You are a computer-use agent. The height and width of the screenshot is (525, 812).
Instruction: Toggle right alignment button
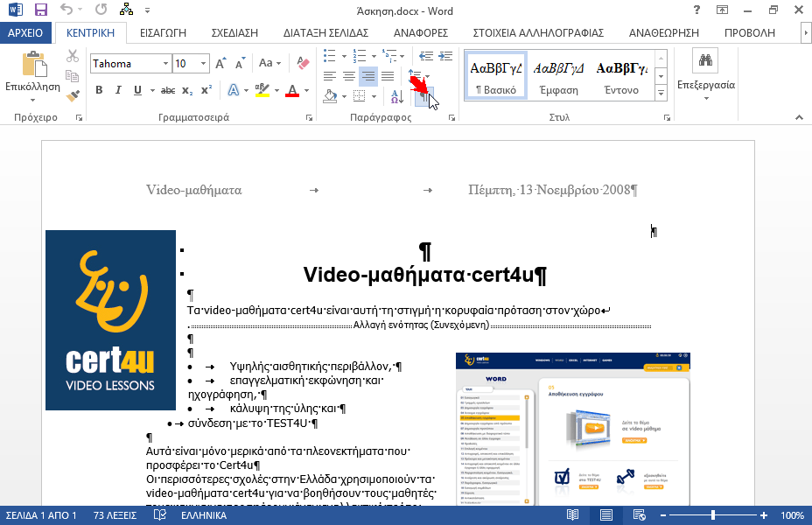coord(368,77)
